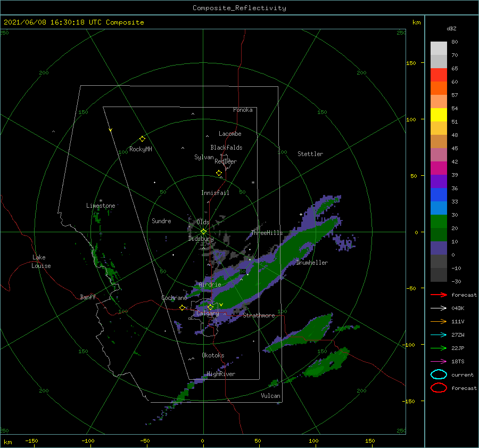This screenshot has height=448, width=479.
Task: Click the Drumheller city label
Action: click(x=312, y=263)
